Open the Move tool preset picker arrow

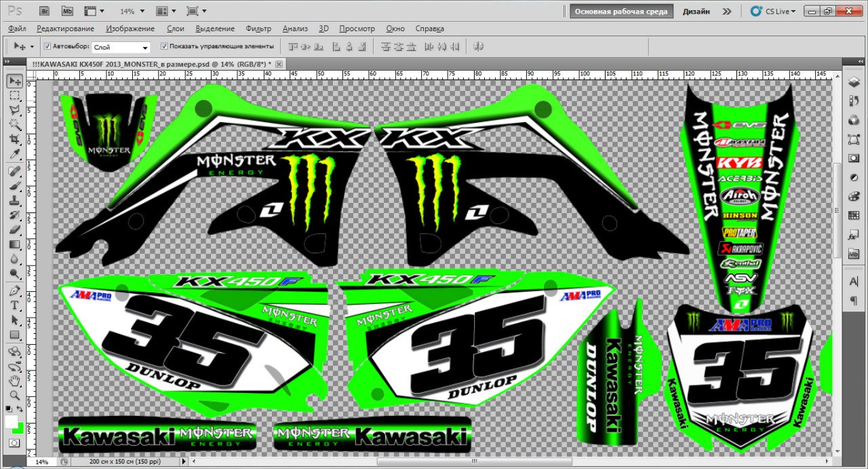31,47
